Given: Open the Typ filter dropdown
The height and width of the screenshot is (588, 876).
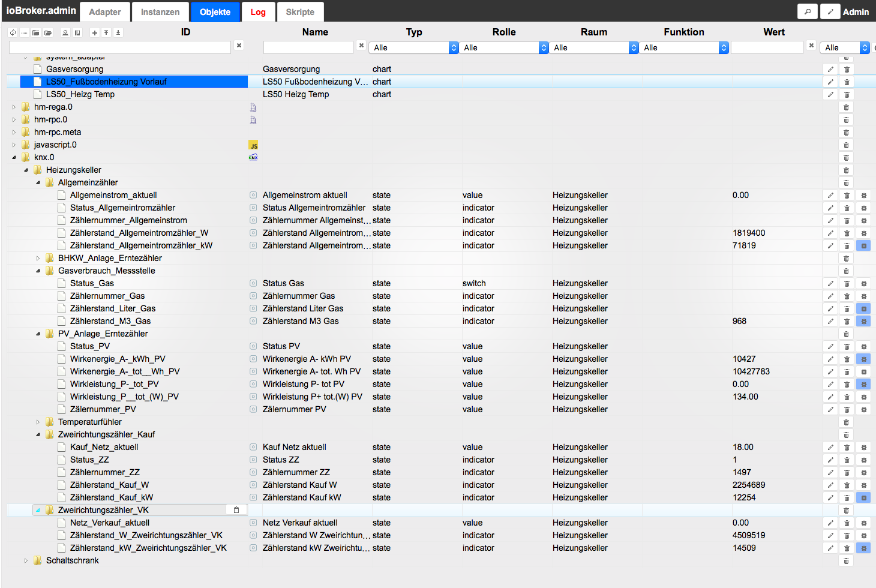Looking at the screenshot, I should [x=413, y=47].
